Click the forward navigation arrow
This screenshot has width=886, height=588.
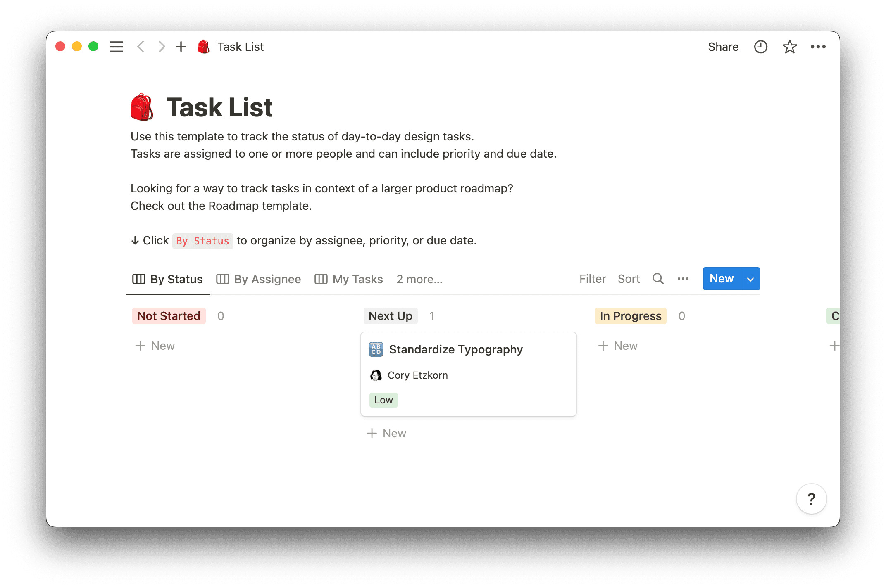coord(161,47)
